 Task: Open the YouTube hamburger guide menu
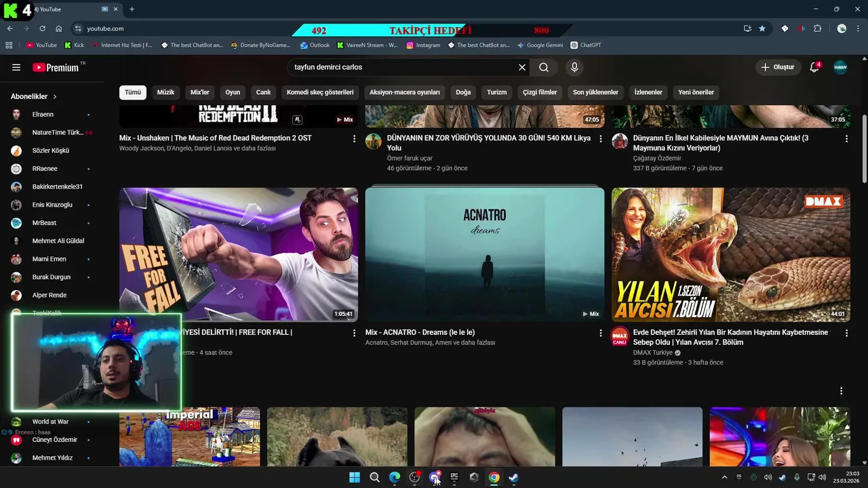click(x=16, y=67)
